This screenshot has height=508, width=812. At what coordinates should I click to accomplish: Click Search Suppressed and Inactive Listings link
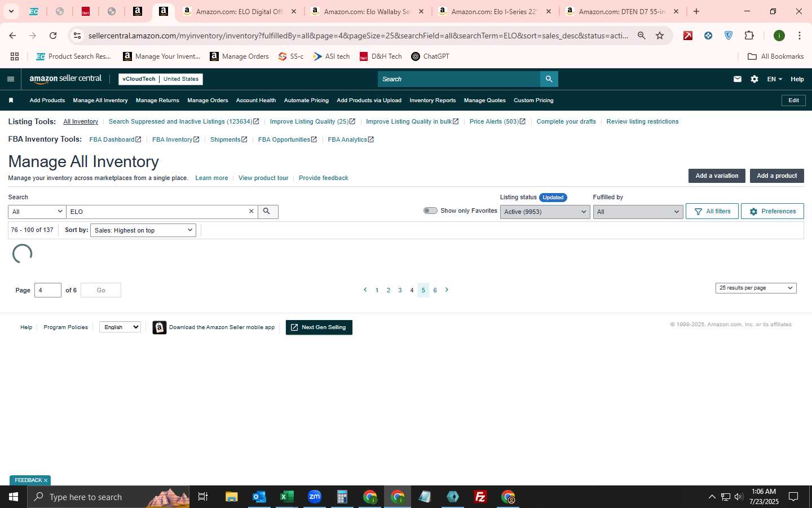(184, 121)
